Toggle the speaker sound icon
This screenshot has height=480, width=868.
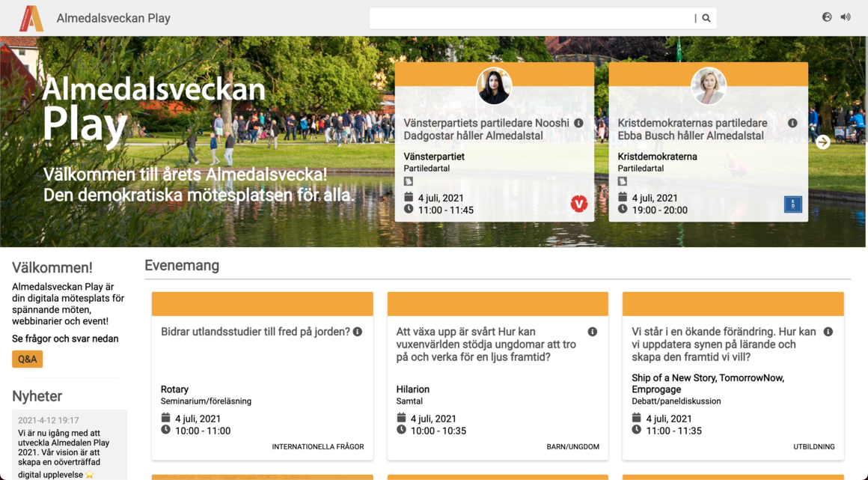tap(846, 17)
